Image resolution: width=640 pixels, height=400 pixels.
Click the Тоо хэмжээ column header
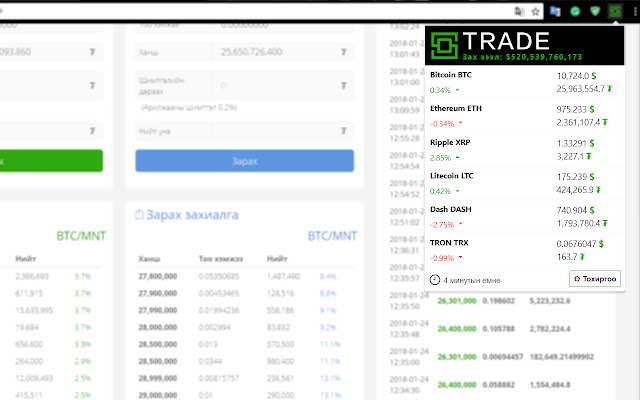coord(220,259)
